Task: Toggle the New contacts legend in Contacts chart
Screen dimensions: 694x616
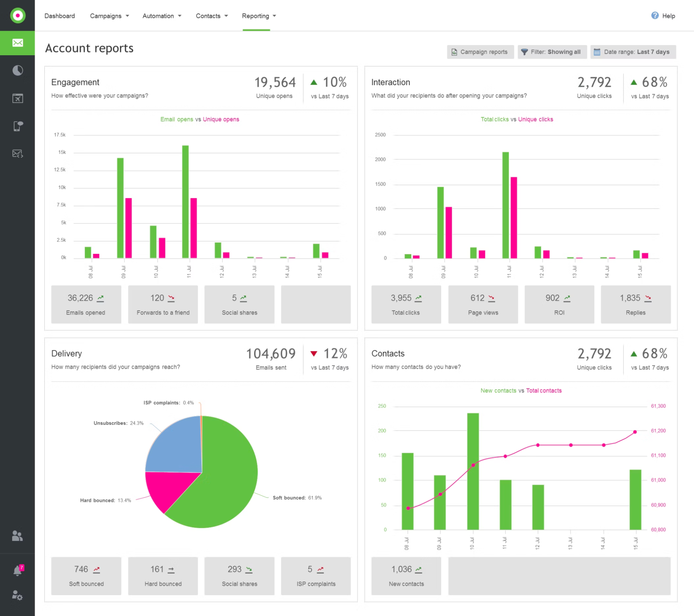Action: pos(499,390)
